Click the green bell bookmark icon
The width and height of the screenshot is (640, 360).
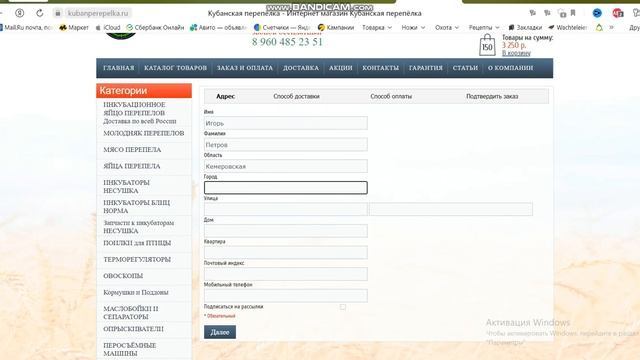coord(599,27)
